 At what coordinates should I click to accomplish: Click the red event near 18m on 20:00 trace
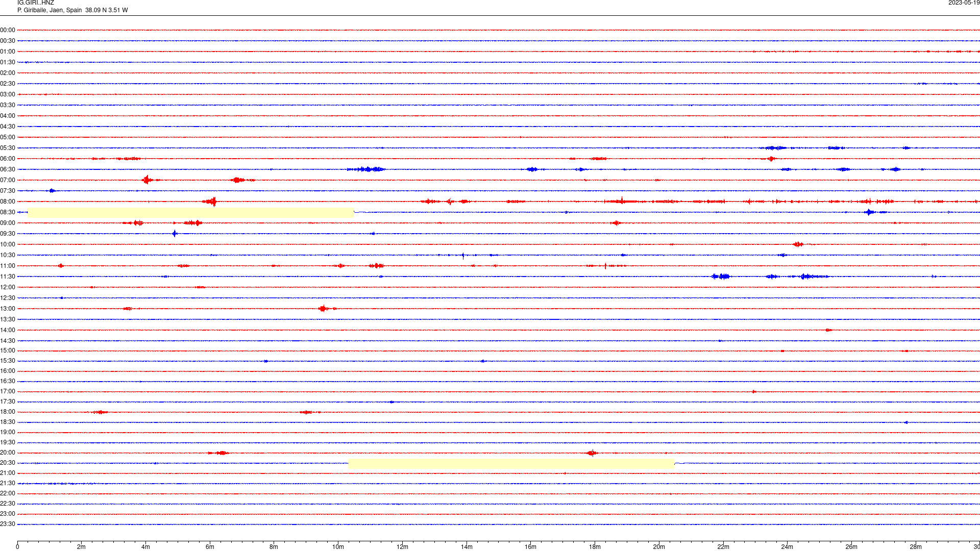[x=592, y=453]
